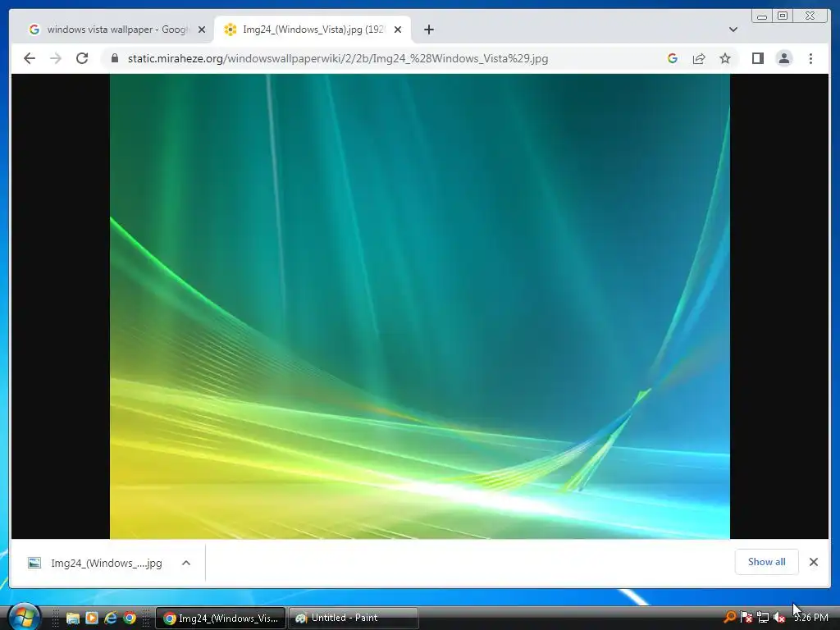The height and width of the screenshot is (630, 840).
Task: Open the clock showing 5:26 PM
Action: point(811,618)
